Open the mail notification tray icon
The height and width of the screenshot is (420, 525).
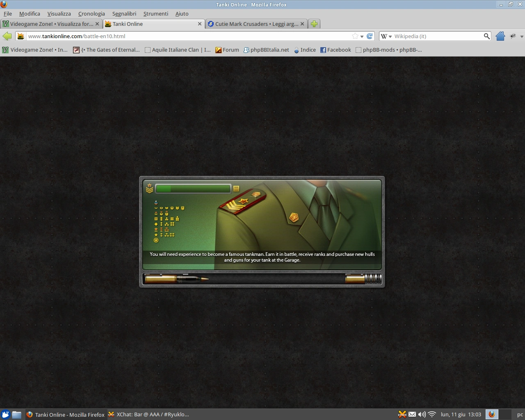(412, 414)
